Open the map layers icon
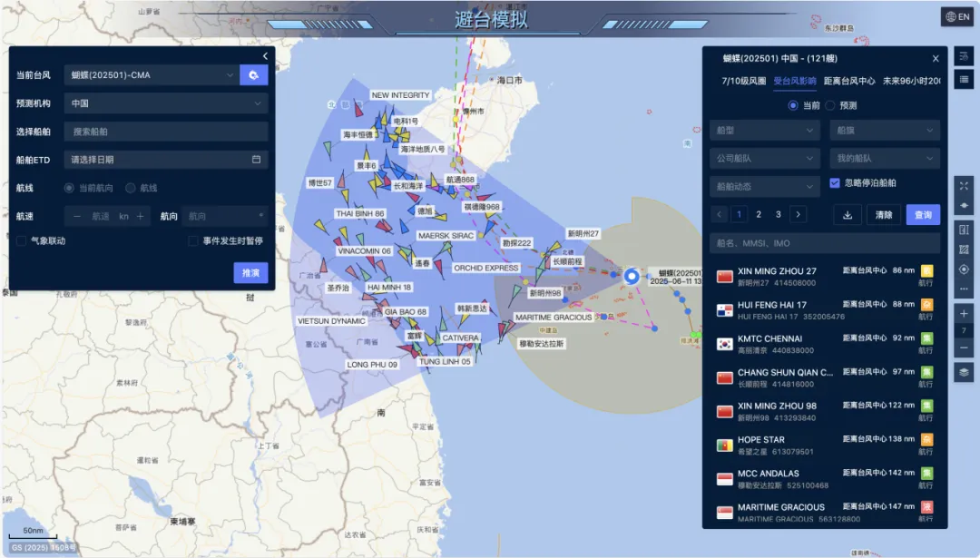Image resolution: width=980 pixels, height=558 pixels. [964, 372]
